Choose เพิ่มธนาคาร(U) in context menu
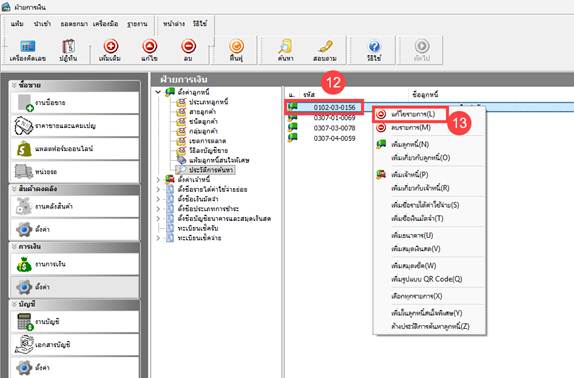 [429, 236]
